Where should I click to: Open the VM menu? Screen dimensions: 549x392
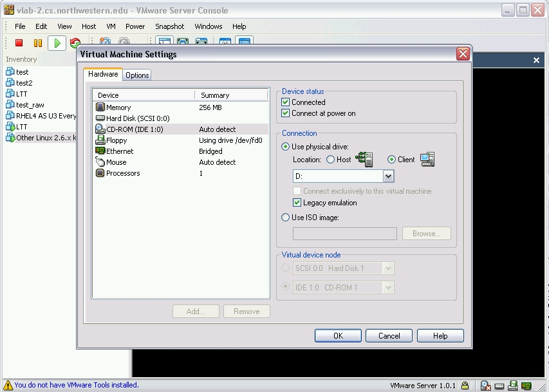pos(111,26)
